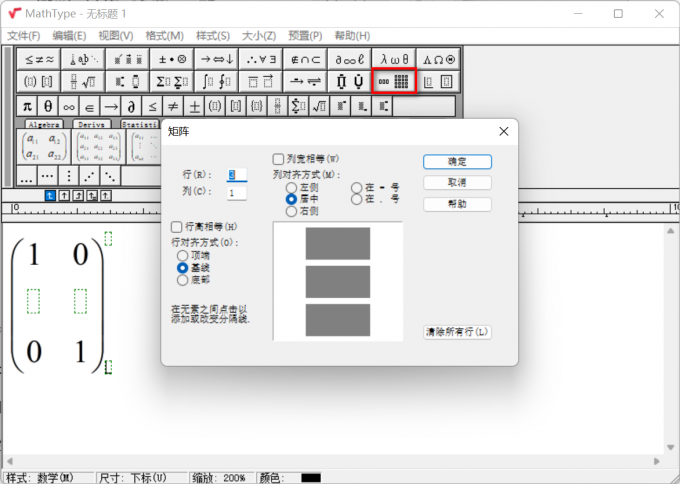Open the operator symbols palette (±•⊗)
This screenshot has width=680, height=484.
[172, 59]
